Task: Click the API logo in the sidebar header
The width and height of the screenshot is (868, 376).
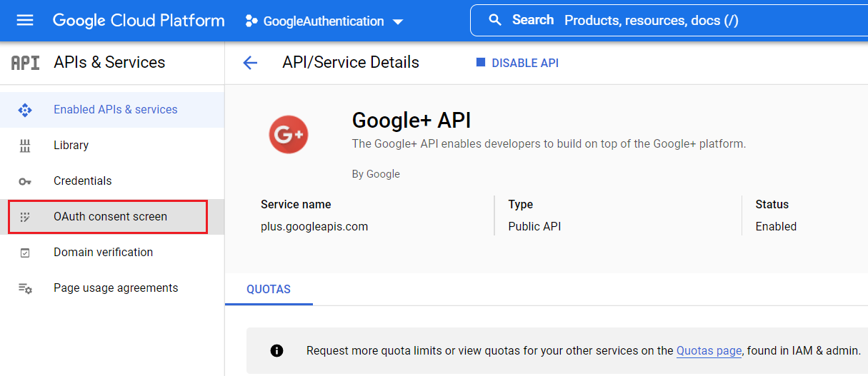Action: (x=26, y=63)
